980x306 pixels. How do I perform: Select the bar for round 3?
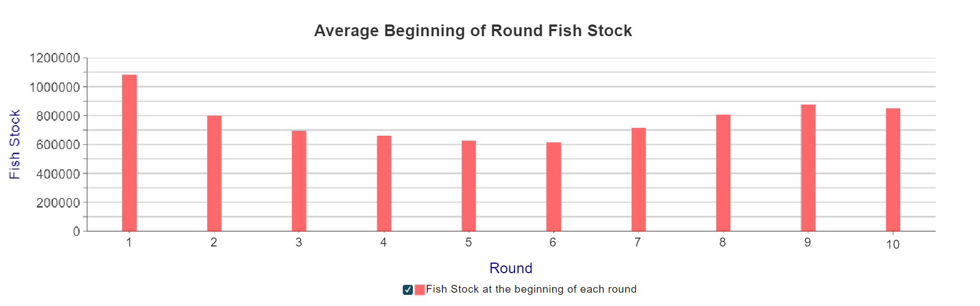(x=299, y=181)
